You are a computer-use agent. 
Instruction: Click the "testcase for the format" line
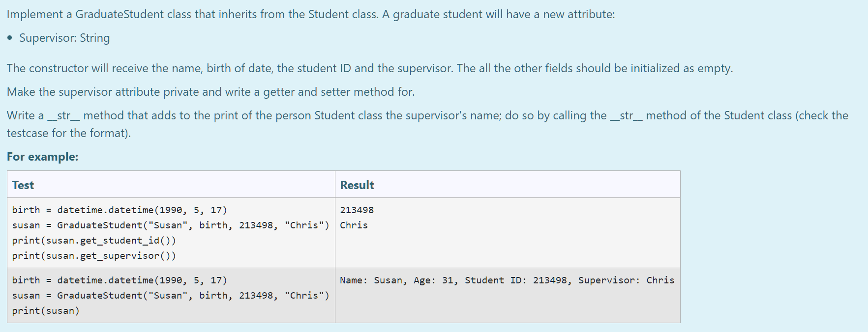click(x=68, y=133)
